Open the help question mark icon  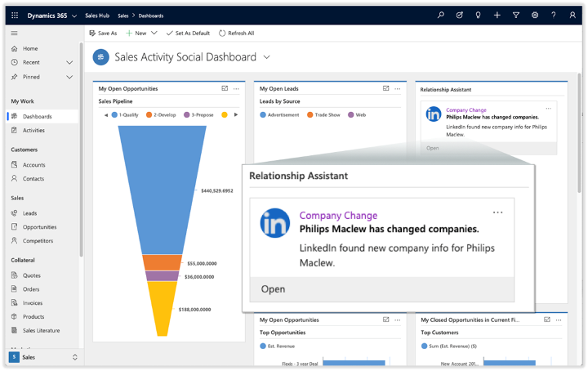(553, 15)
